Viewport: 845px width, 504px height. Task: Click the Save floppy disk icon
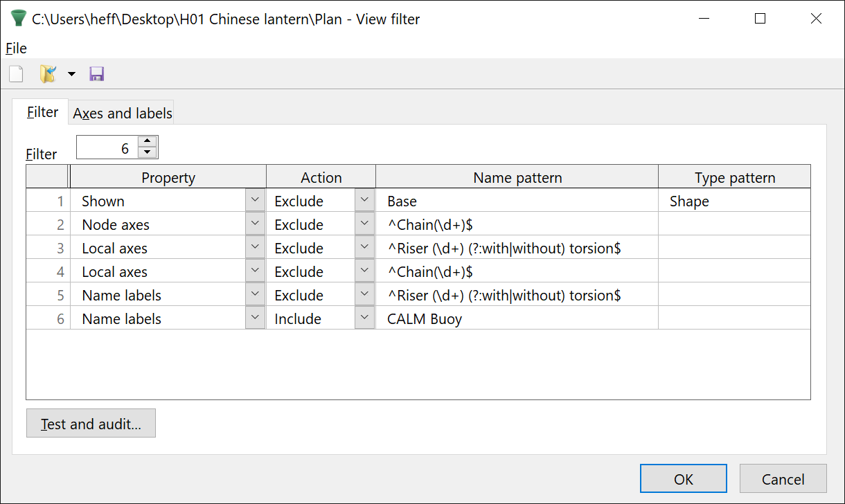pyautogui.click(x=97, y=74)
